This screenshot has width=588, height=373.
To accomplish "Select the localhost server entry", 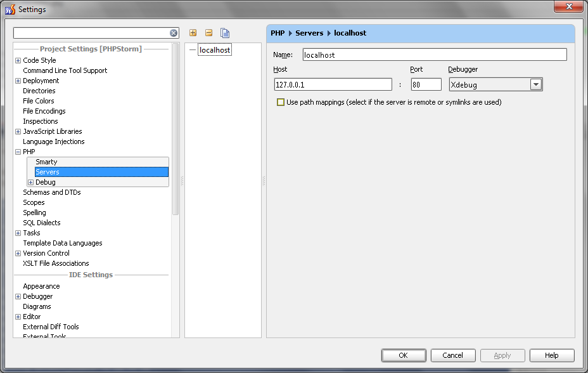I will (x=215, y=50).
